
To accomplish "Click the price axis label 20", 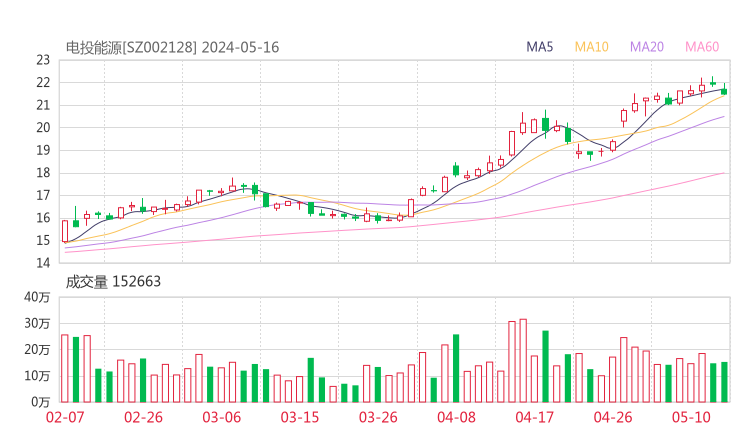I will (x=43, y=127).
